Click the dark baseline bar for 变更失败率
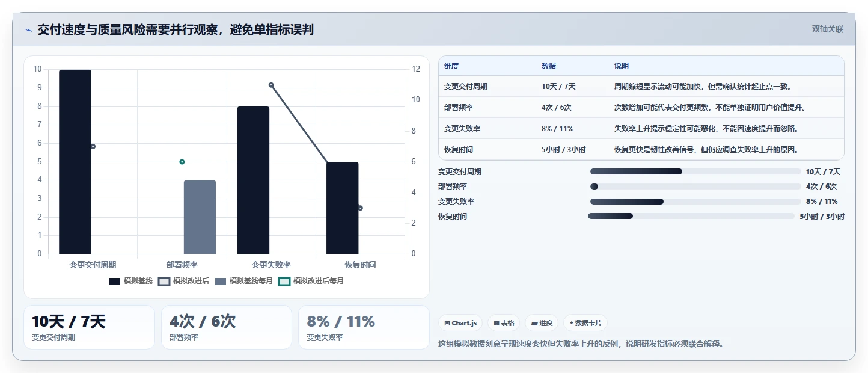The width and height of the screenshot is (868, 373). [x=253, y=180]
